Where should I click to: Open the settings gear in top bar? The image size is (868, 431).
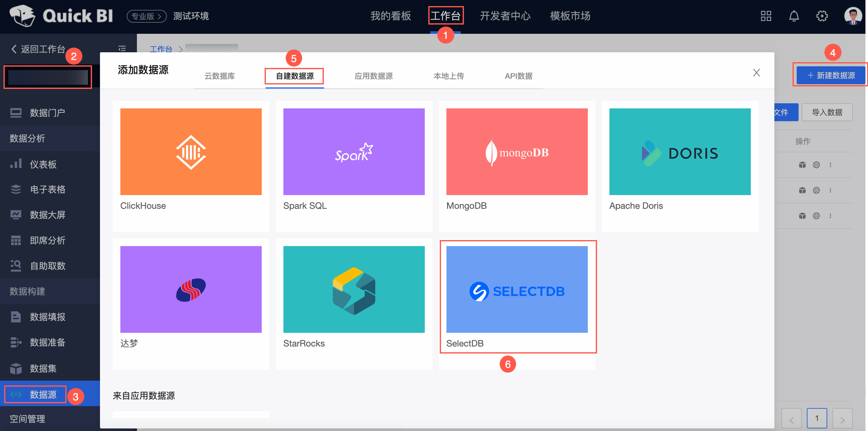tap(822, 16)
